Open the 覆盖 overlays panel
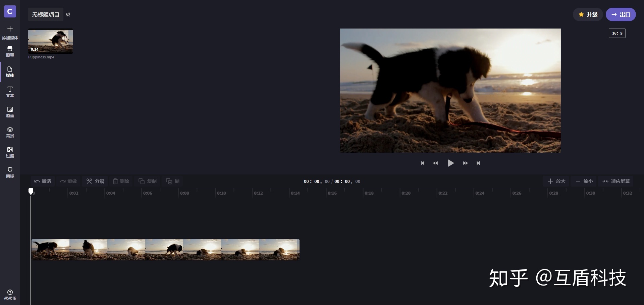This screenshot has width=644, height=305. click(x=10, y=112)
